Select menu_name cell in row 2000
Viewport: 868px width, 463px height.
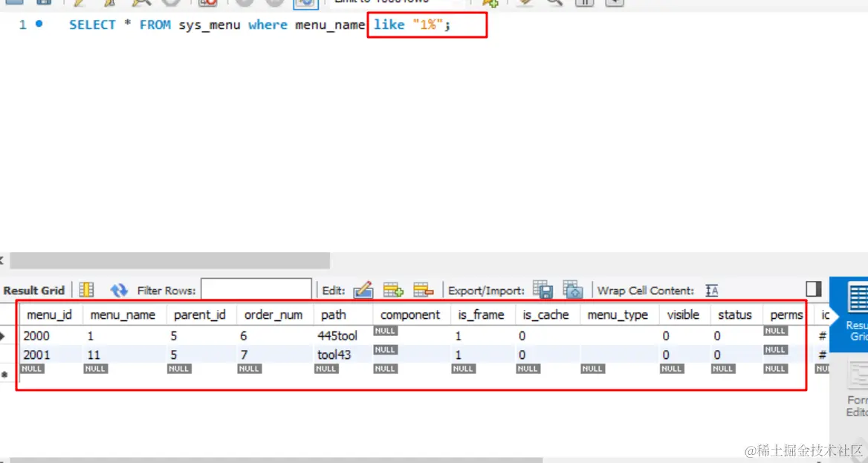point(125,336)
